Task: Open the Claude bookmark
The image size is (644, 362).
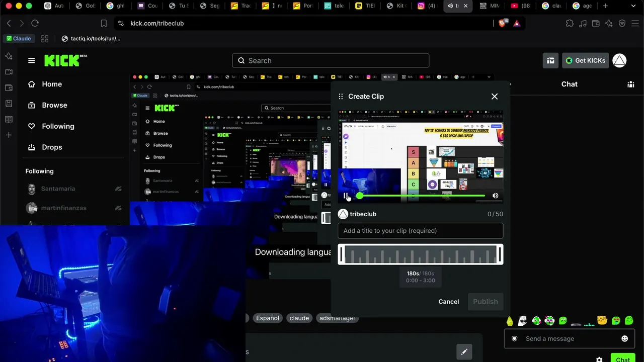Action: click(19, 39)
